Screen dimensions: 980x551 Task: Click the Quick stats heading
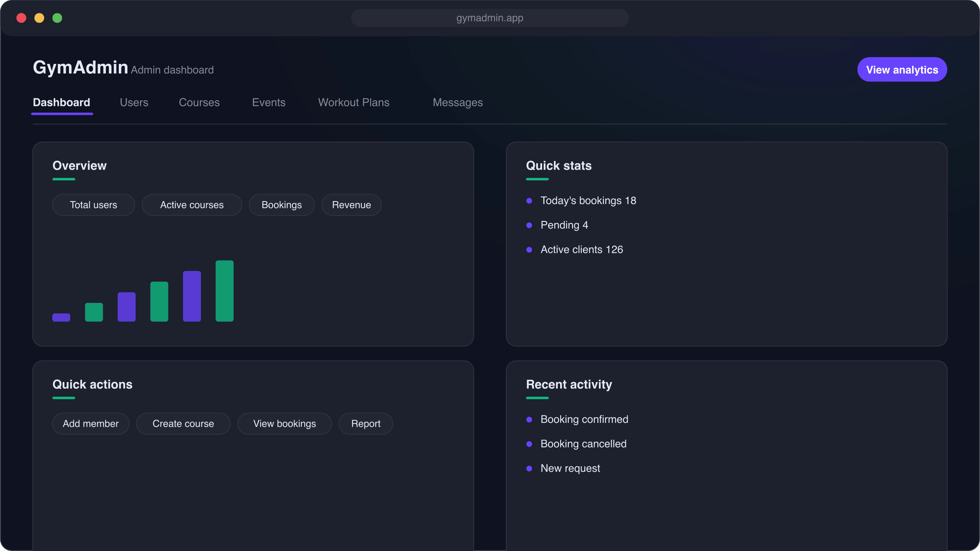[559, 166]
